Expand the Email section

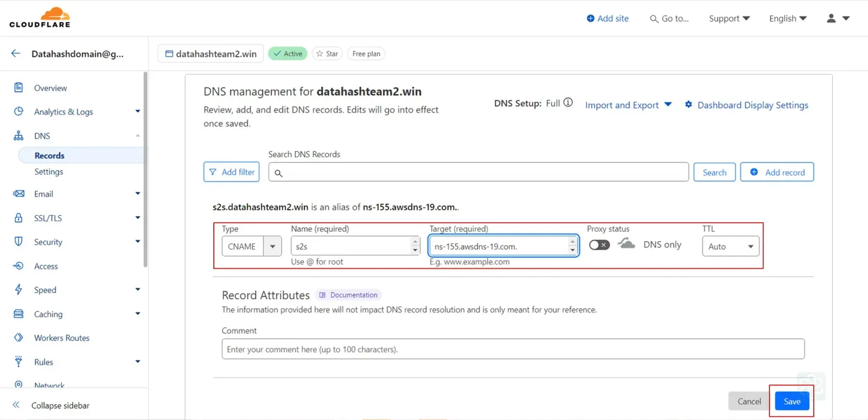pos(138,193)
